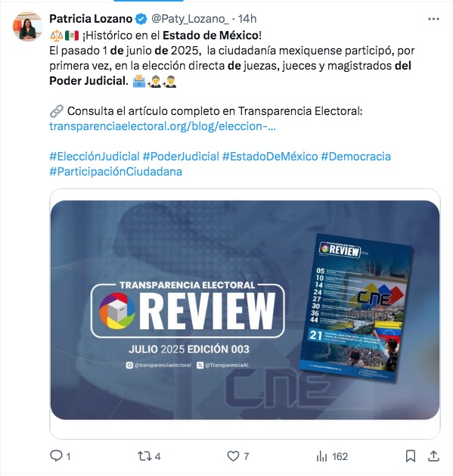Image resolution: width=453 pixels, height=476 pixels.
Task: Open Patricia Lozano's profile picture
Action: (28, 26)
